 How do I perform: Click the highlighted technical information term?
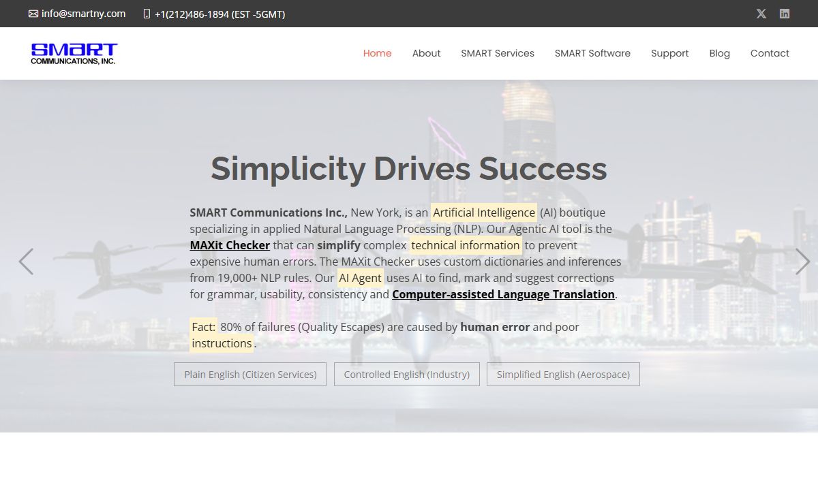click(x=466, y=245)
